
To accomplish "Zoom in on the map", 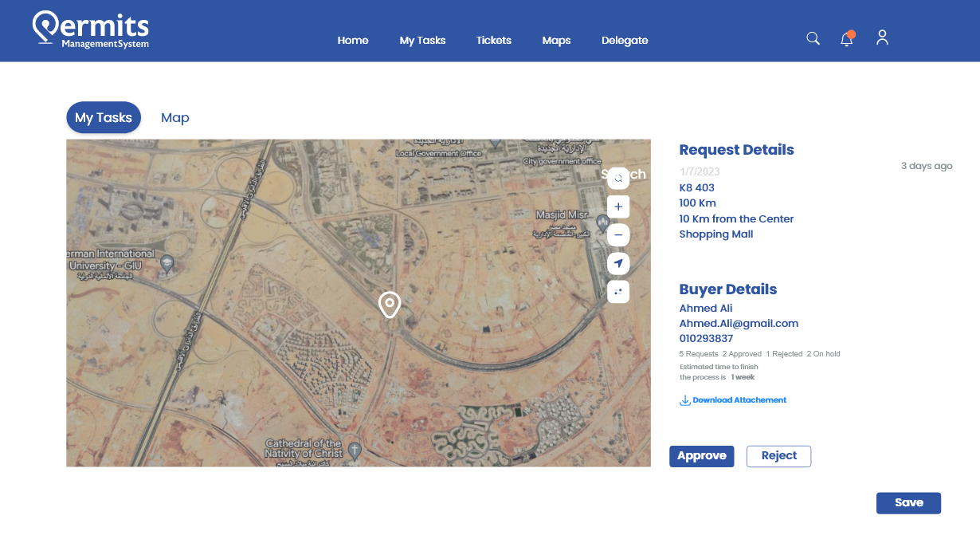I will point(618,207).
